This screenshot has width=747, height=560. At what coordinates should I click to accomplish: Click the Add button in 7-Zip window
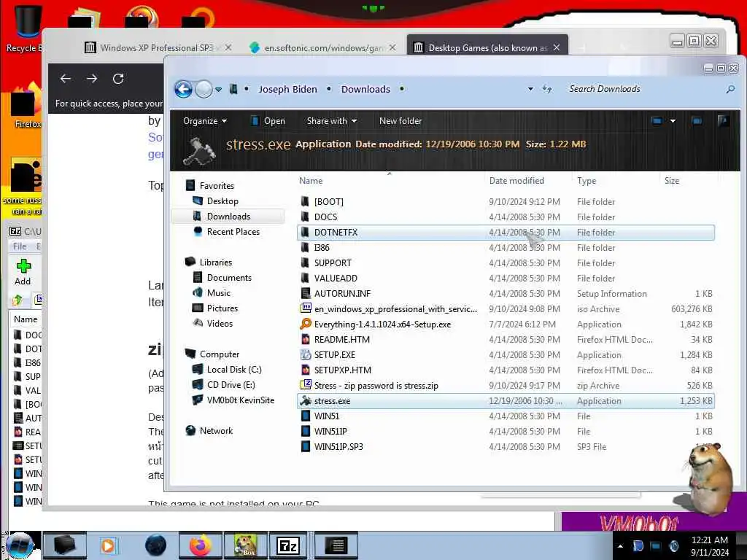(23, 272)
